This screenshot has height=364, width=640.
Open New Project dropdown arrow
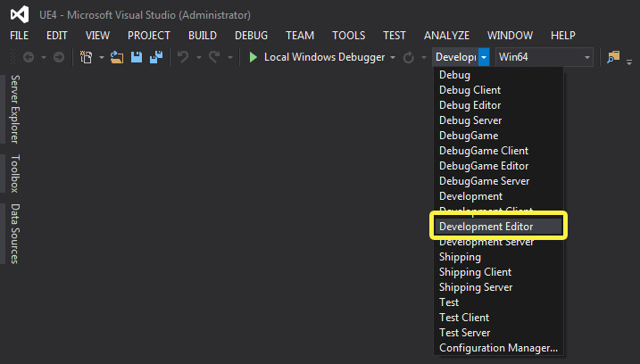101,57
